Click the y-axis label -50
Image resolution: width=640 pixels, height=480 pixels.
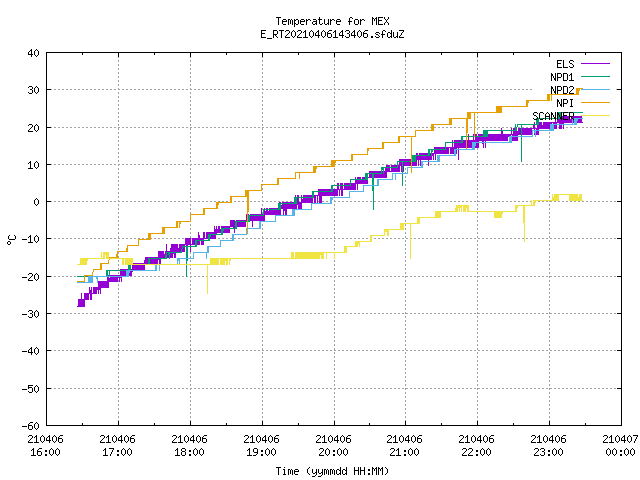(x=31, y=389)
